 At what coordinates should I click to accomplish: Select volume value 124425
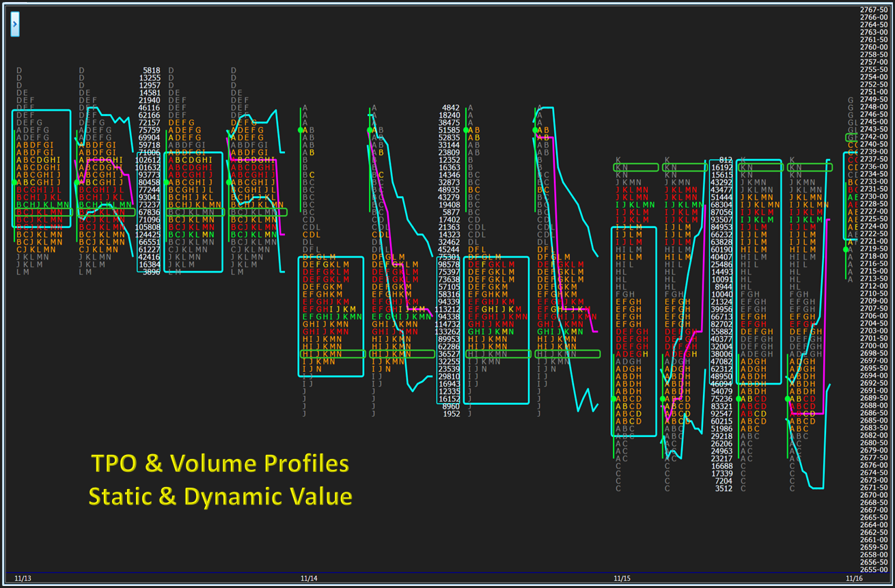148,234
